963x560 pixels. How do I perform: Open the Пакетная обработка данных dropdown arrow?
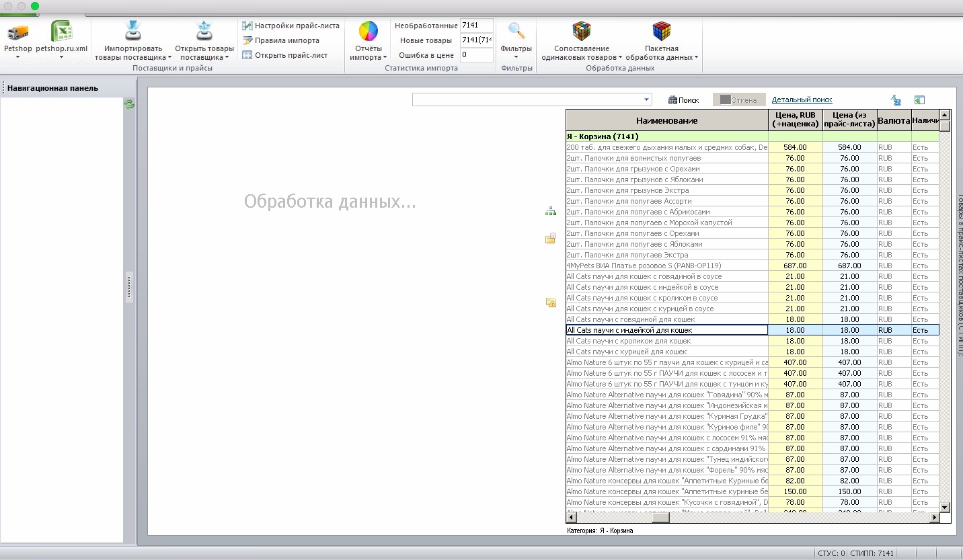click(x=697, y=58)
